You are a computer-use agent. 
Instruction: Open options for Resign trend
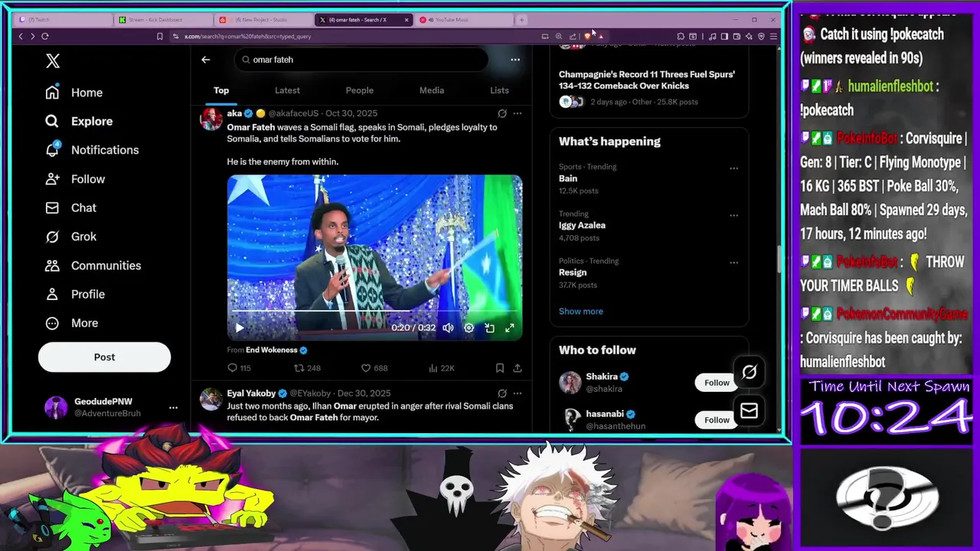tap(733, 262)
